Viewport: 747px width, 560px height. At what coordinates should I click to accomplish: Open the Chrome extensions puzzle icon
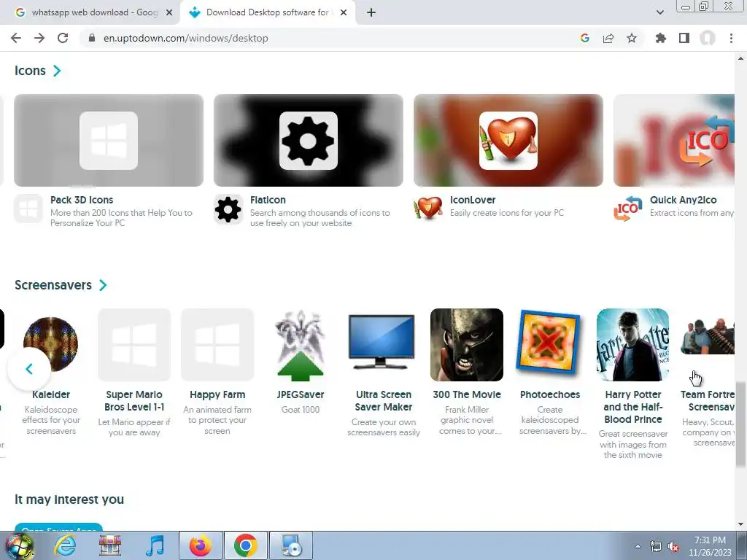pos(661,38)
